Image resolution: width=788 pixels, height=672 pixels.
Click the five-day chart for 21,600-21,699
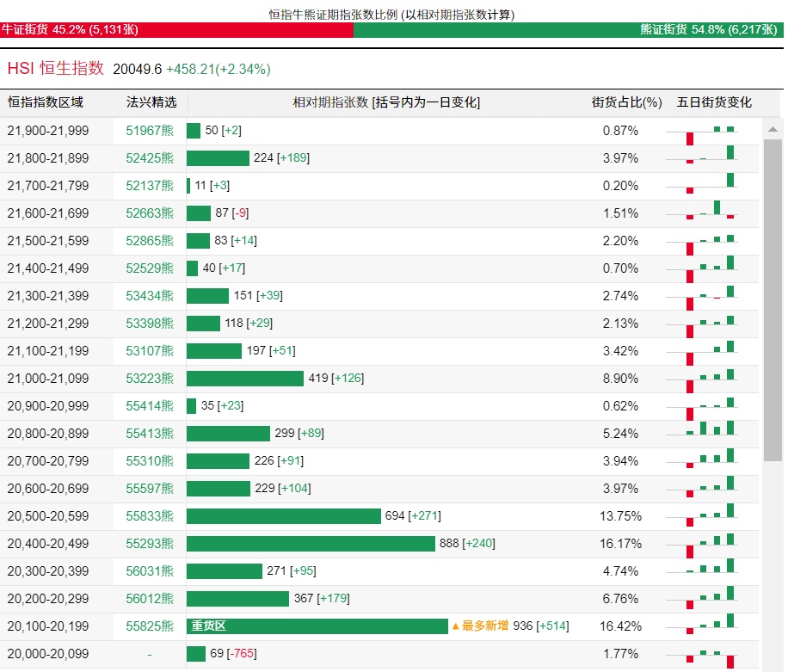click(702, 210)
